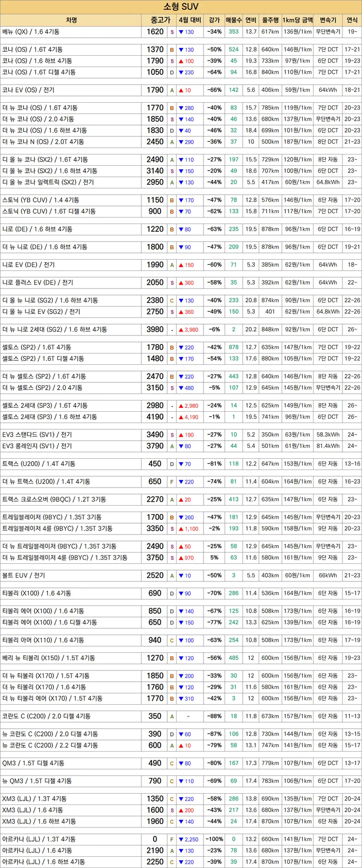Select '트랙스 (U200) / 1.4T 4기통'
Viewport: 362px width, 868px height.
[39, 464]
